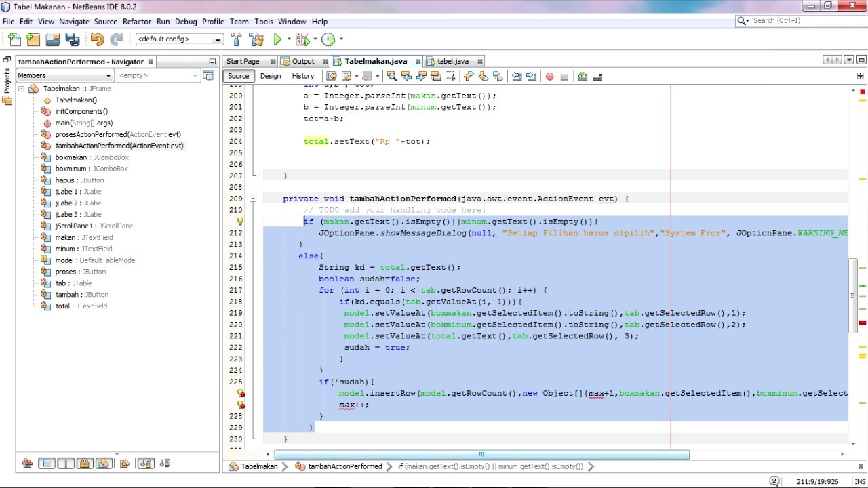Close the Tabelmakan.java tab
The image size is (868, 488).
tap(418, 61)
